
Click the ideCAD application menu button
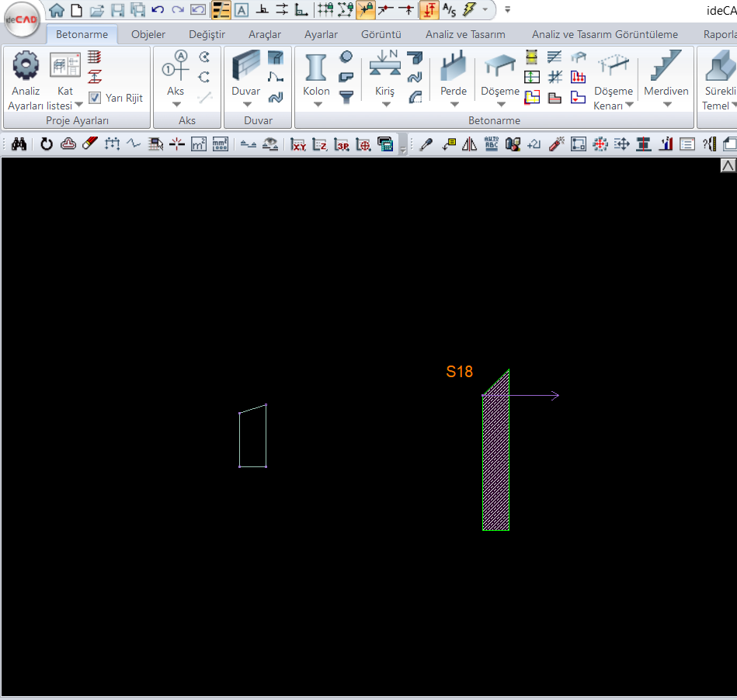(x=22, y=21)
